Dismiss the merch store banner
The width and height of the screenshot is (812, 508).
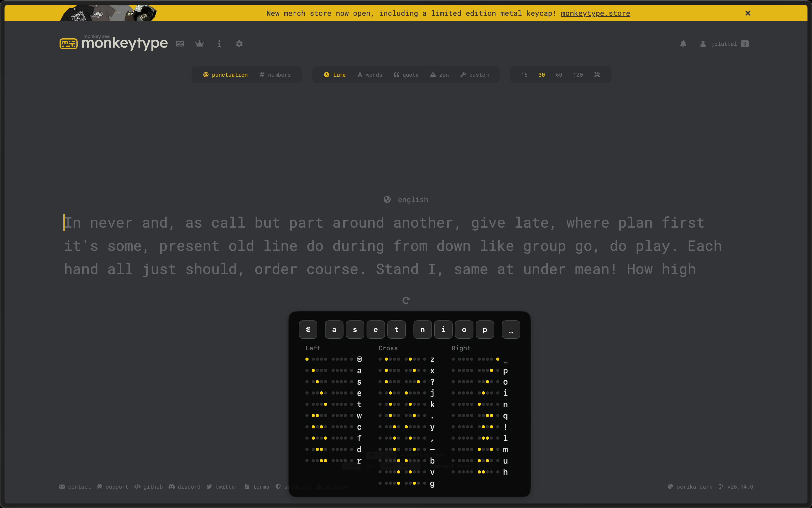tap(748, 13)
